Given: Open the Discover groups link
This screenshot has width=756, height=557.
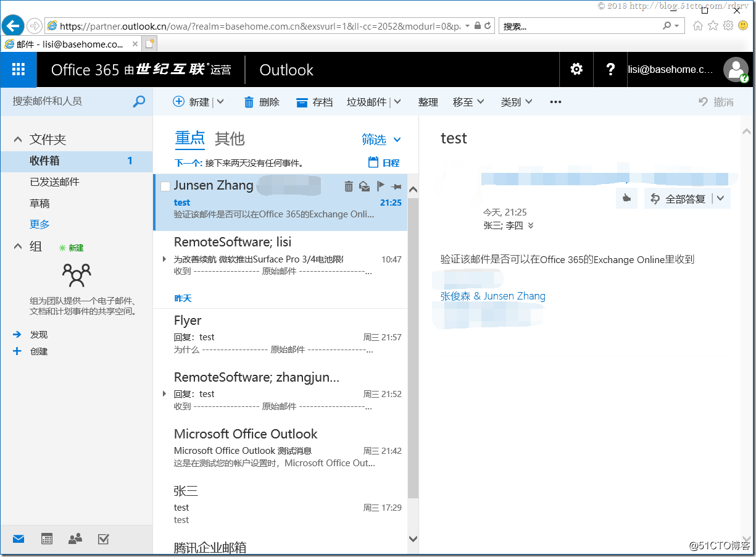Looking at the screenshot, I should tap(39, 335).
